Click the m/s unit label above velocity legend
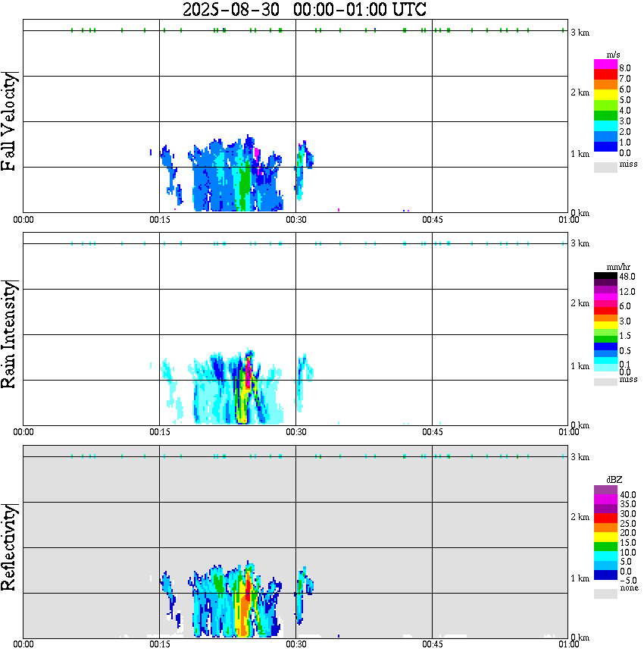This screenshot has width=644, height=658. [x=613, y=55]
